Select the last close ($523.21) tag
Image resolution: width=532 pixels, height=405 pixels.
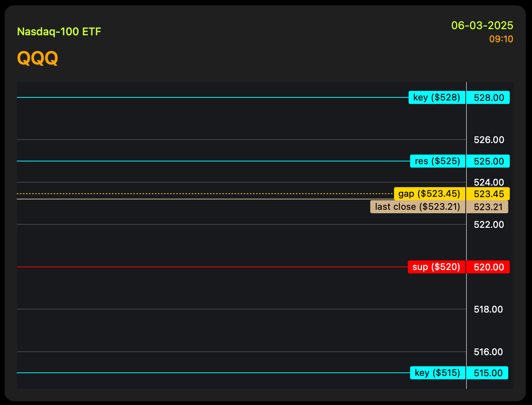coord(417,207)
